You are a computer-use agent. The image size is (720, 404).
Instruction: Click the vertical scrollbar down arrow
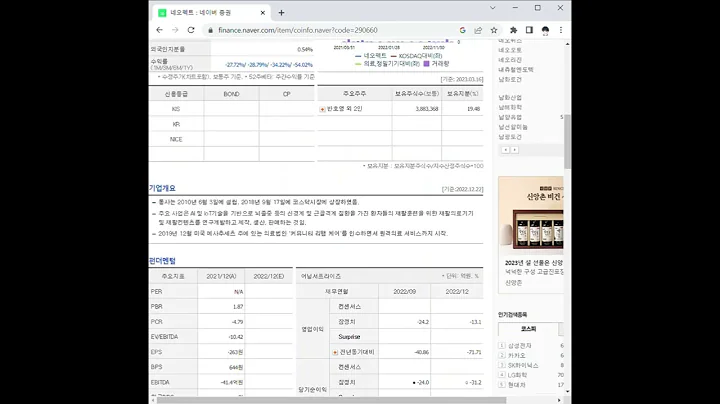point(568,392)
